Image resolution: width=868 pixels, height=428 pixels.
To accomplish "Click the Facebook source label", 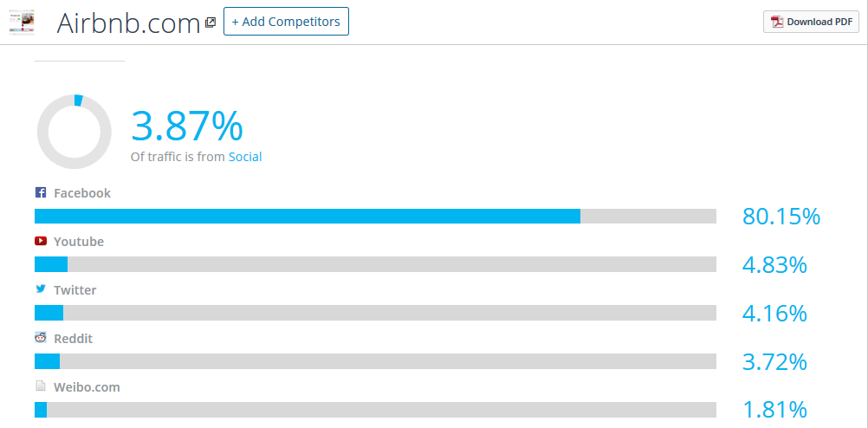I will (x=82, y=193).
